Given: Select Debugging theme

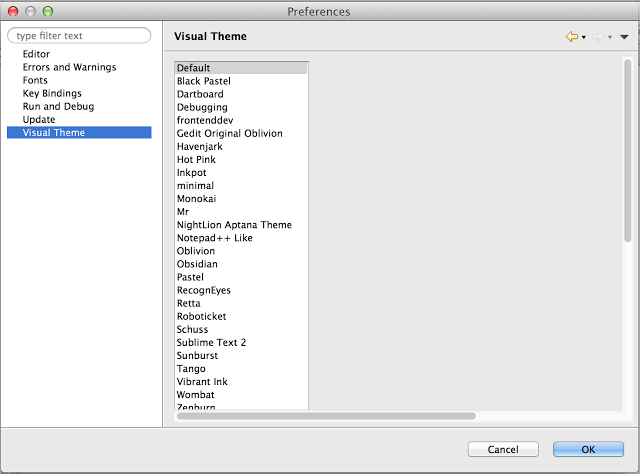Looking at the screenshot, I should [202, 107].
